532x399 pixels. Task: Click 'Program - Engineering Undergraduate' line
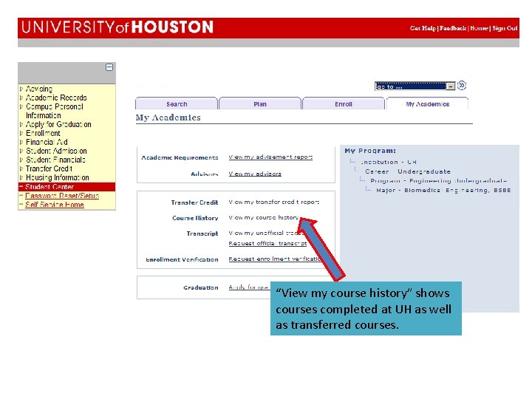pos(438,181)
